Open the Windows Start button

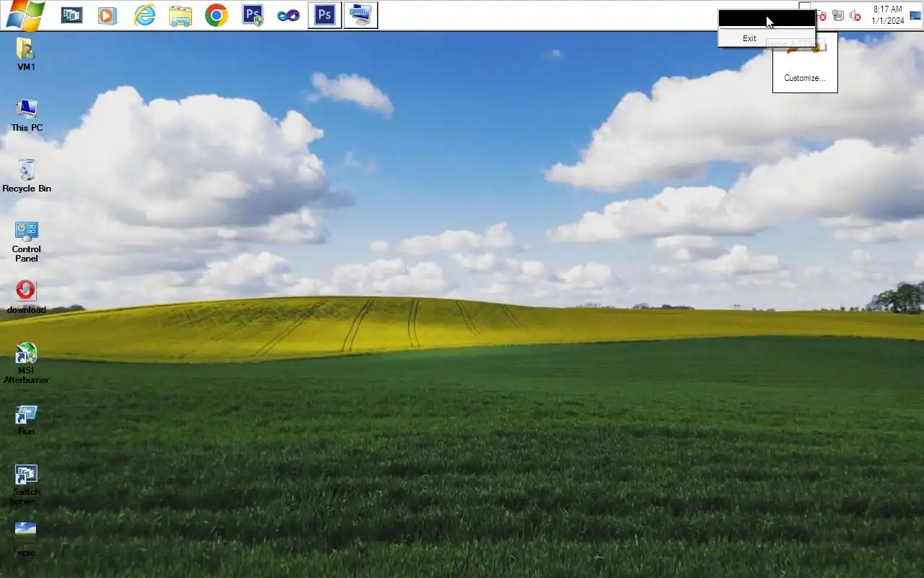point(25,14)
